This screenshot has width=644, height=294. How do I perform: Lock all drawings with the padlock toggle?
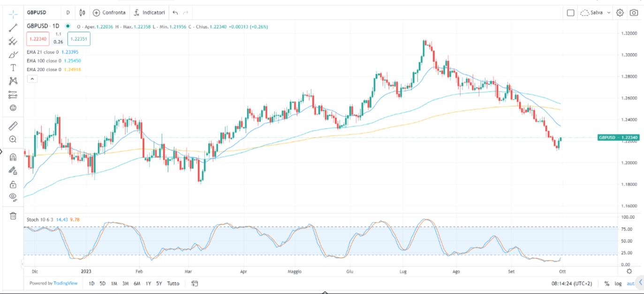13,184
